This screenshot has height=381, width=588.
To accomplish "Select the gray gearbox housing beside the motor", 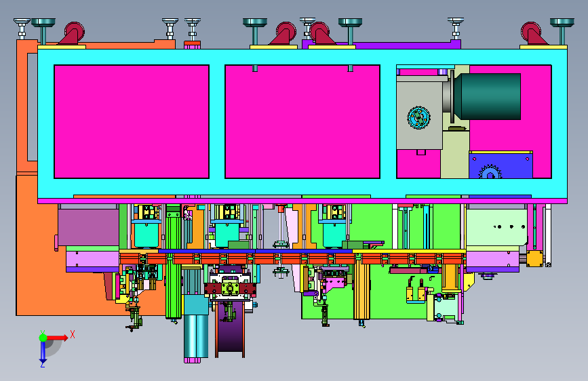I will (420, 113).
